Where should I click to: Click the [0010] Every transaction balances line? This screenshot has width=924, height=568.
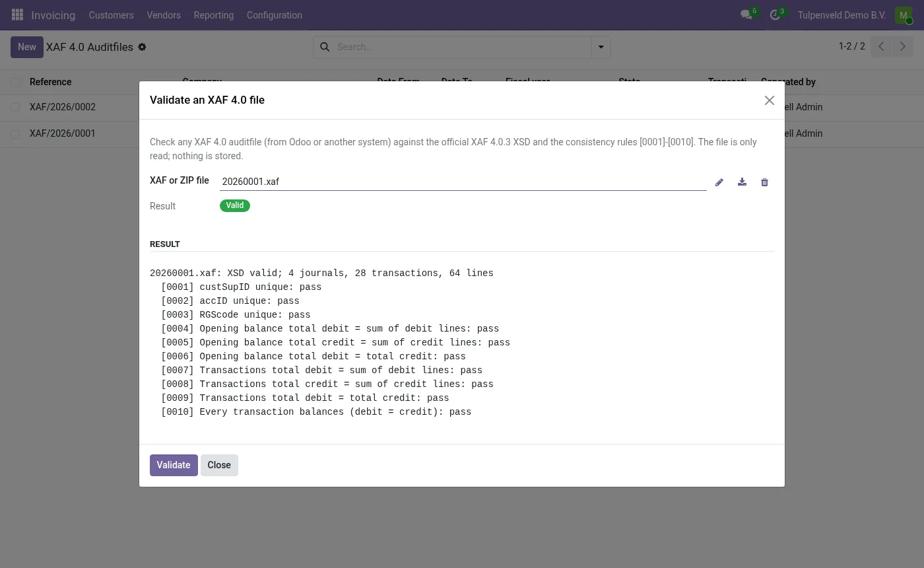pos(316,412)
